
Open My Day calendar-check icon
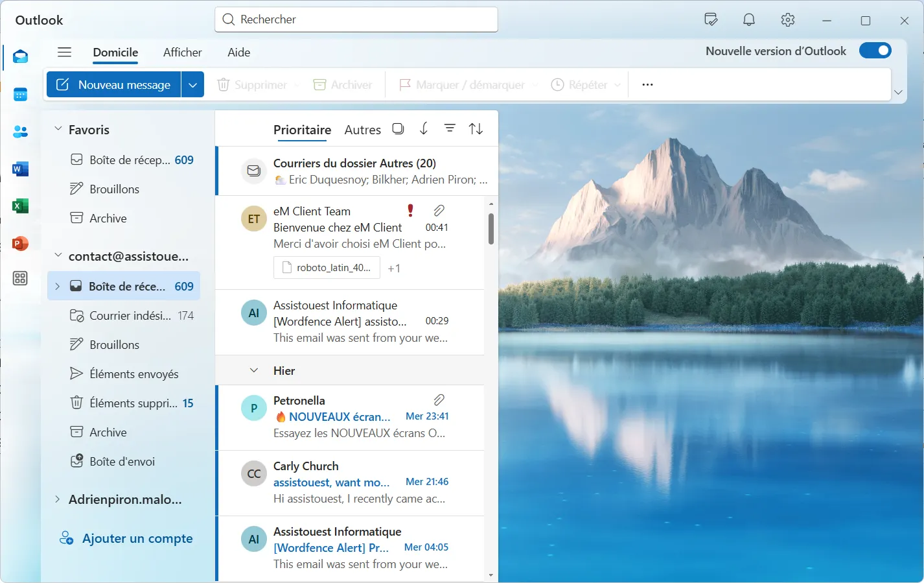(711, 19)
